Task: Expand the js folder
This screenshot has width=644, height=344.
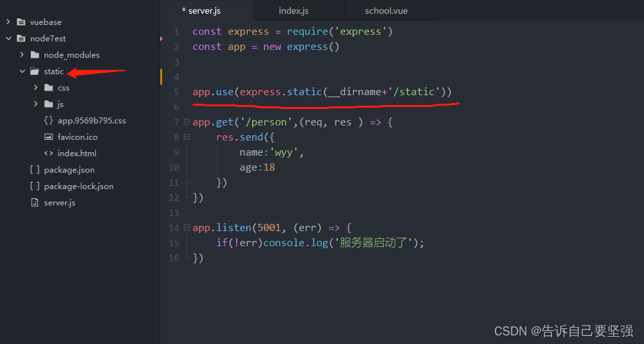Action: click(x=35, y=104)
